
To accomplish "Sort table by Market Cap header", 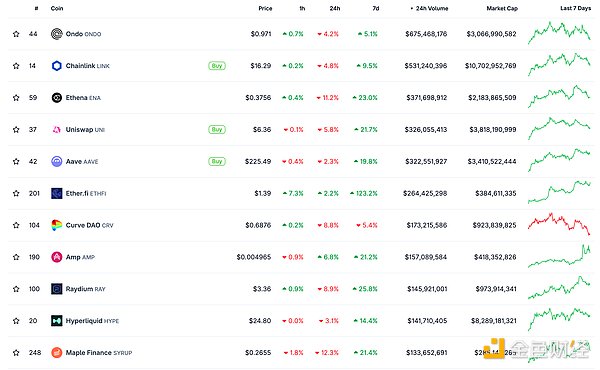I will coord(502,8).
